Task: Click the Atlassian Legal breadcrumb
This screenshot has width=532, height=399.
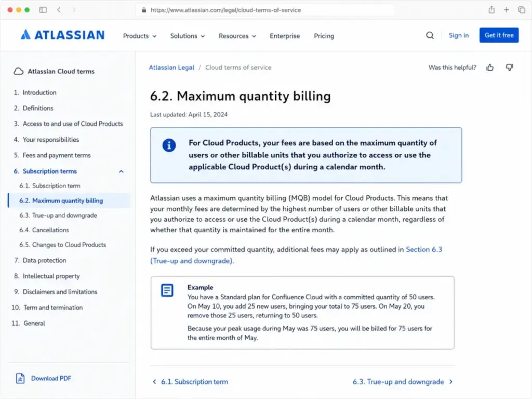Action: tap(171, 68)
